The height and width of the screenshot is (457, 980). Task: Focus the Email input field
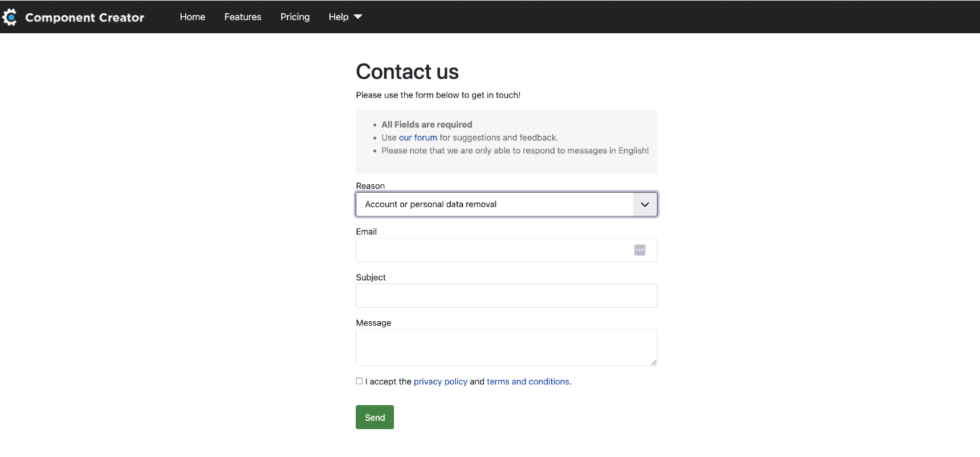click(492, 250)
